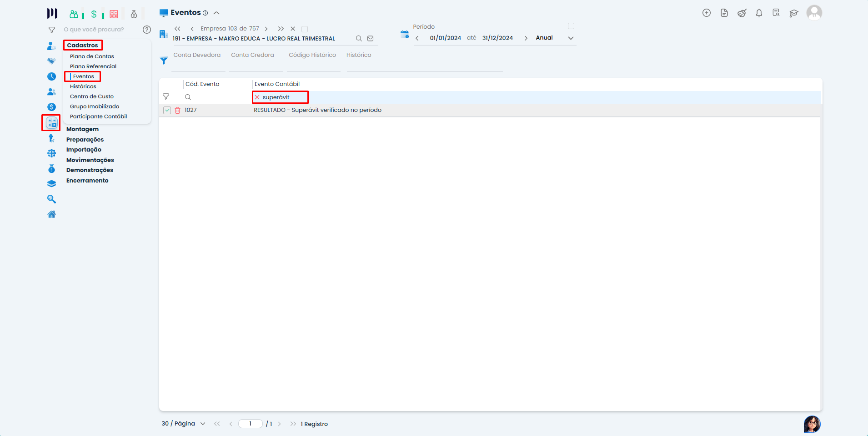The height and width of the screenshot is (436, 868).
Task: Clear the superávit filter with red X
Action: click(257, 97)
